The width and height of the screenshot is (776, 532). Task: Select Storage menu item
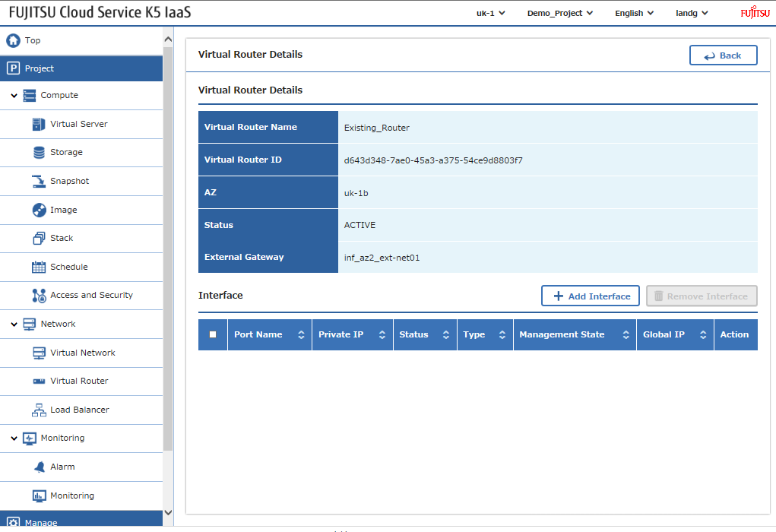pyautogui.click(x=81, y=153)
